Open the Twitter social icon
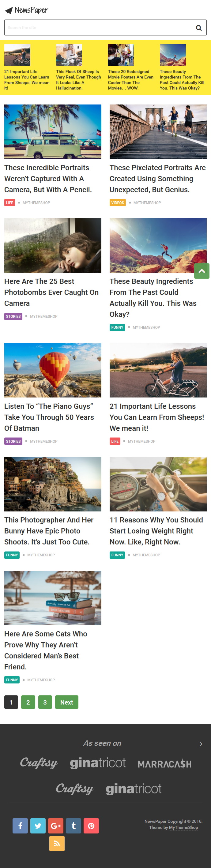 (38, 826)
